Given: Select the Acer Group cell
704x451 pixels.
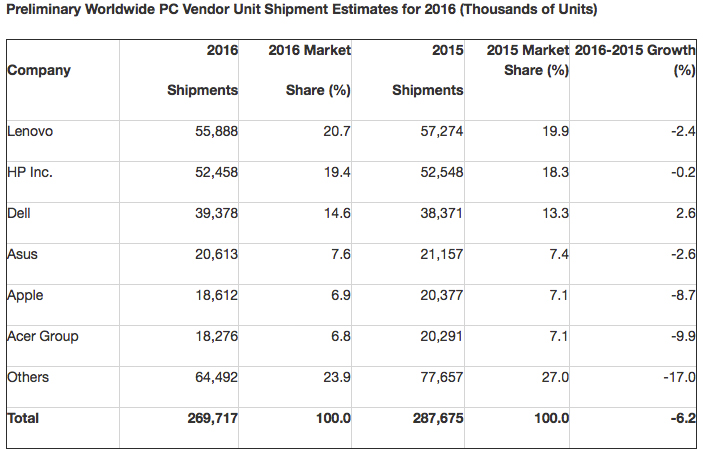Looking at the screenshot, I should pos(42,336).
